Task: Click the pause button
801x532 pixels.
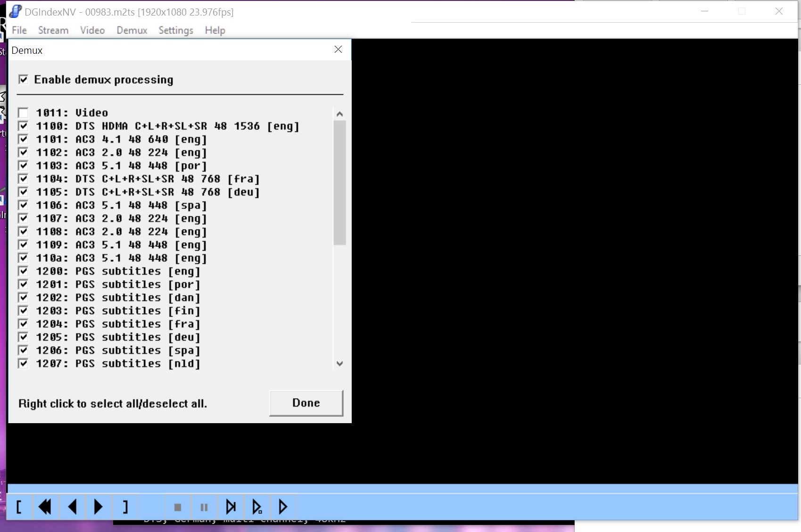Action: 204,507
